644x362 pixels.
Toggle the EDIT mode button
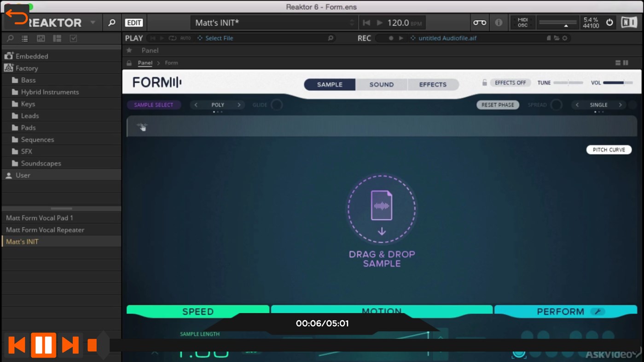coord(134,23)
